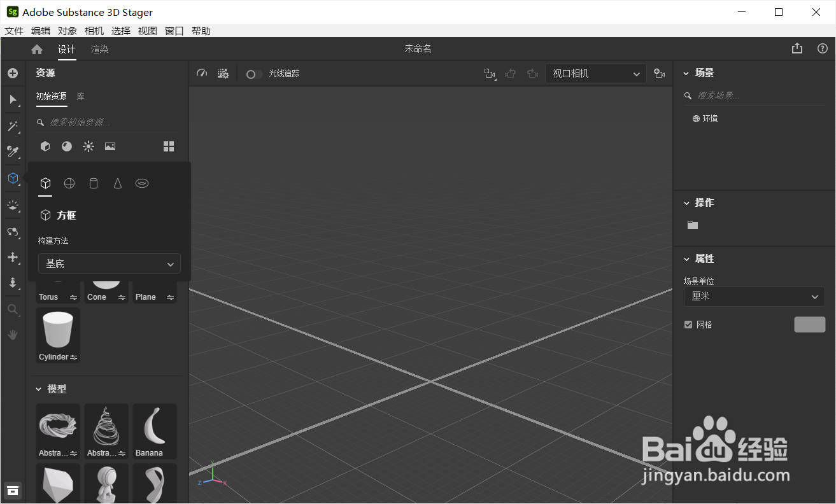Open render performance gauge icon
Image resolution: width=836 pixels, height=504 pixels.
(202, 73)
